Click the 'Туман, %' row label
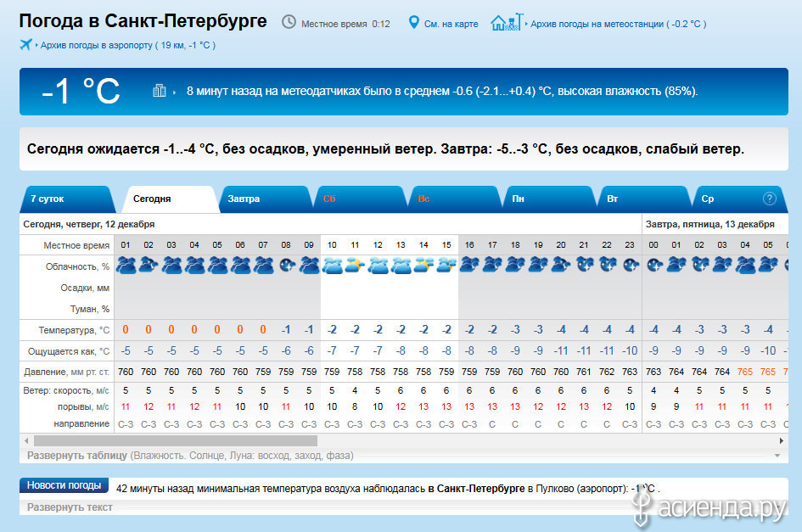The width and height of the screenshot is (802, 532). [x=90, y=309]
